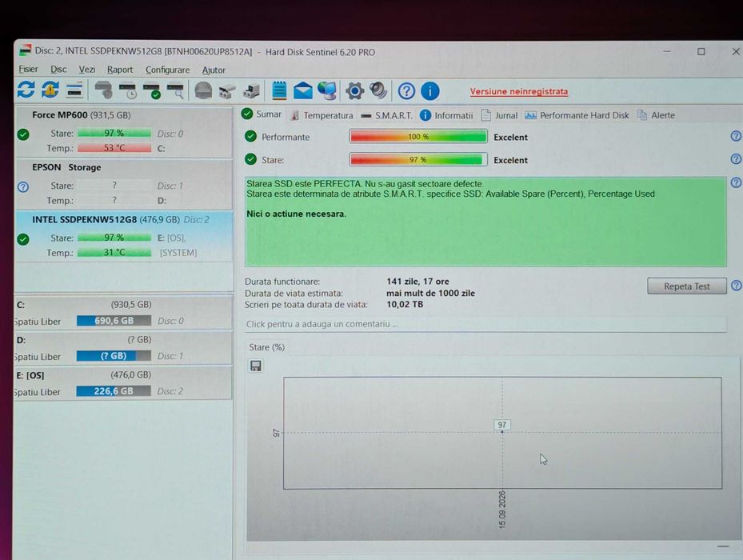Click the Repeta Test button

(686, 286)
